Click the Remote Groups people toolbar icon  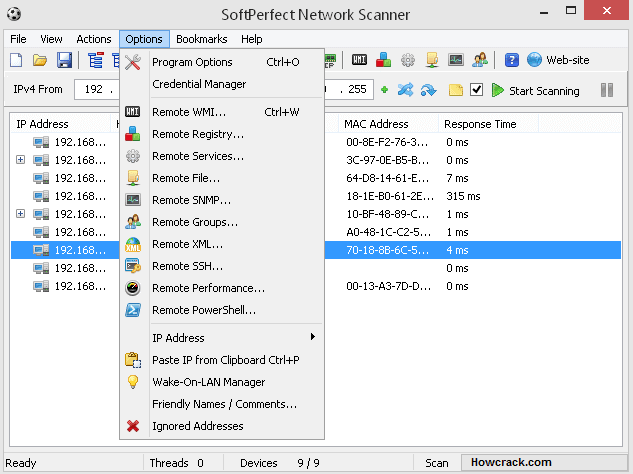pyautogui.click(x=480, y=60)
